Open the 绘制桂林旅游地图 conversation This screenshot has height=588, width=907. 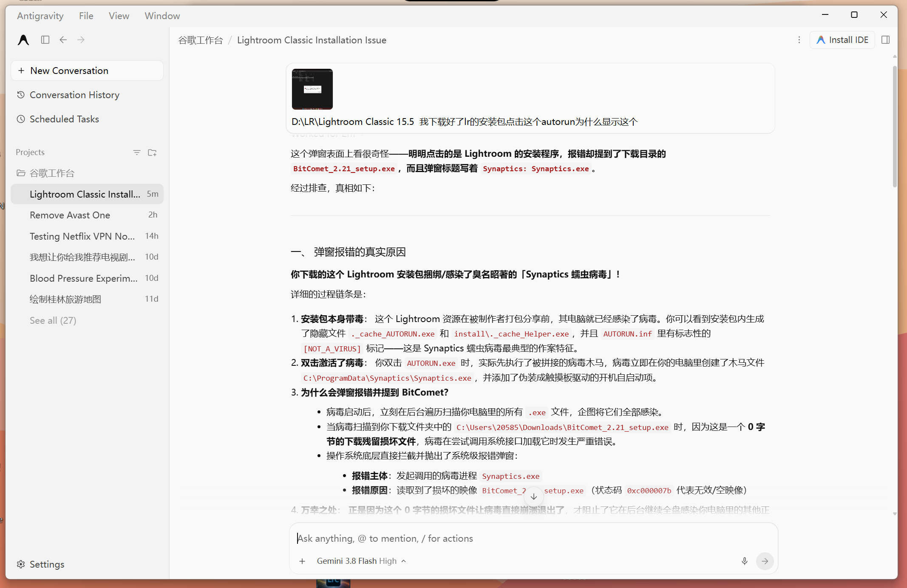[87, 299]
